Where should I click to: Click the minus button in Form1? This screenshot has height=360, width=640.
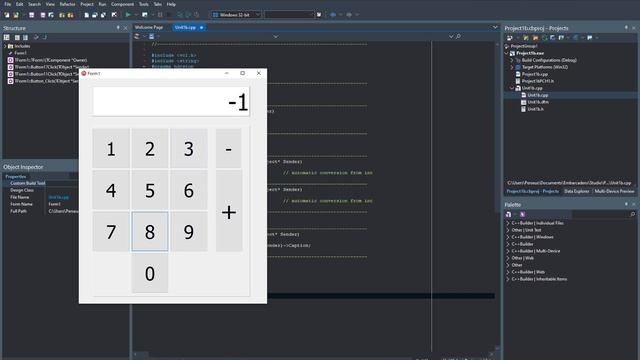pyautogui.click(x=229, y=149)
